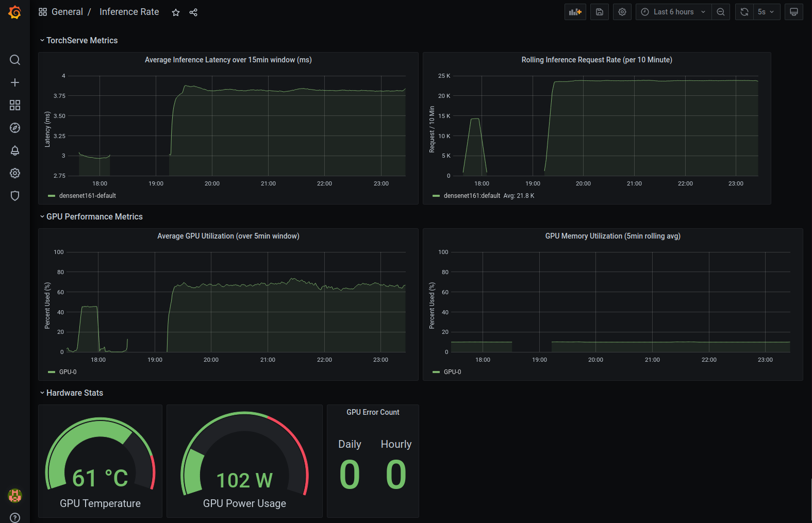Open GPU Memory Utilization panel title menu

click(x=613, y=236)
